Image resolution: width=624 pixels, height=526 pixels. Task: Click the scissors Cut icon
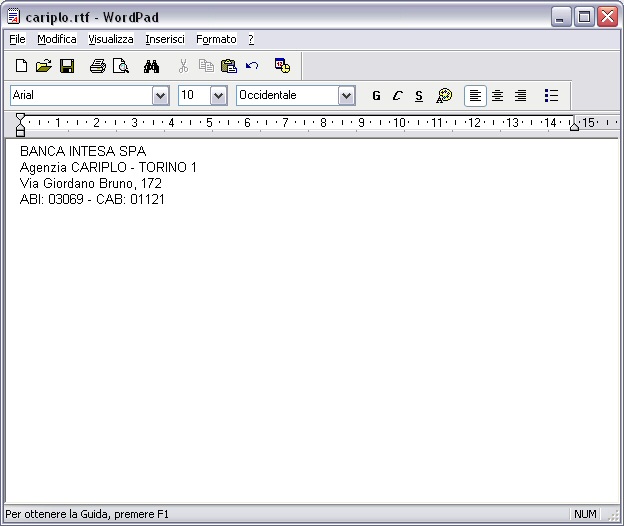(183, 66)
